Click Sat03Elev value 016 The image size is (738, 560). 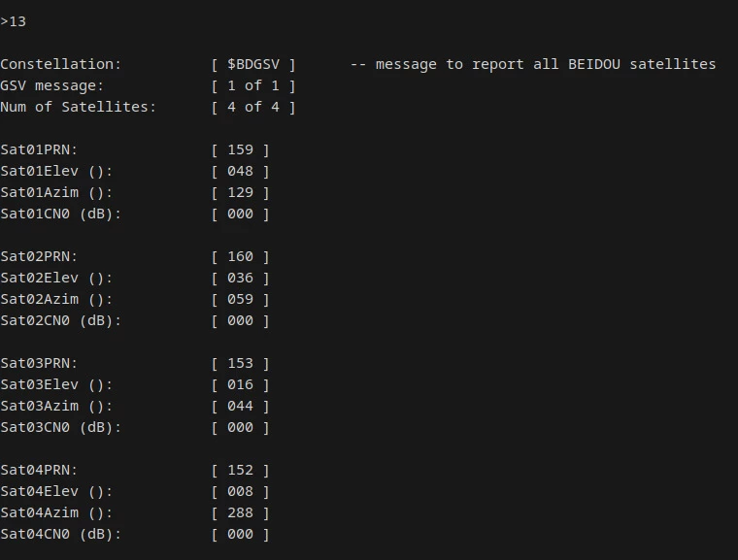pos(241,384)
